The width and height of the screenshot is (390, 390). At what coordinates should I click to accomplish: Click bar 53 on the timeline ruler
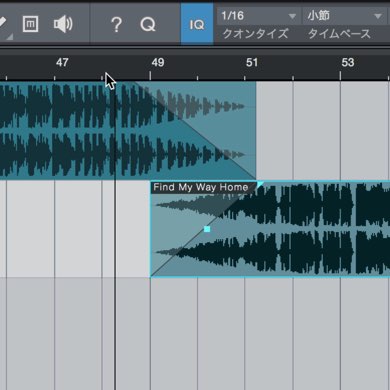(x=348, y=62)
